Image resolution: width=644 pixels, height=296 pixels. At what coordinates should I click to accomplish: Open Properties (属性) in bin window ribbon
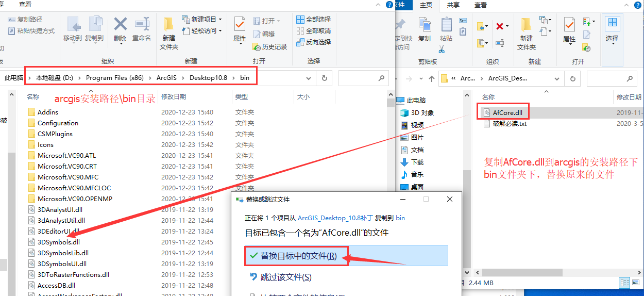point(240,30)
